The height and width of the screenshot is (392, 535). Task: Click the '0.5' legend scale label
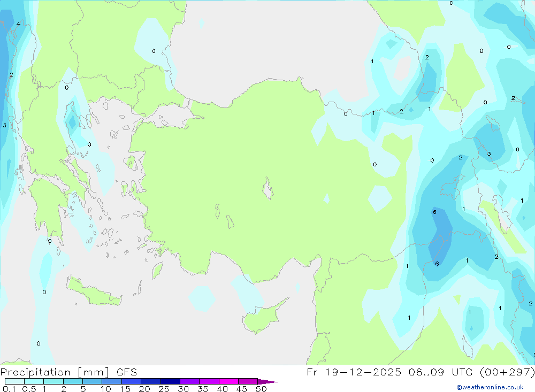[x=29, y=389]
